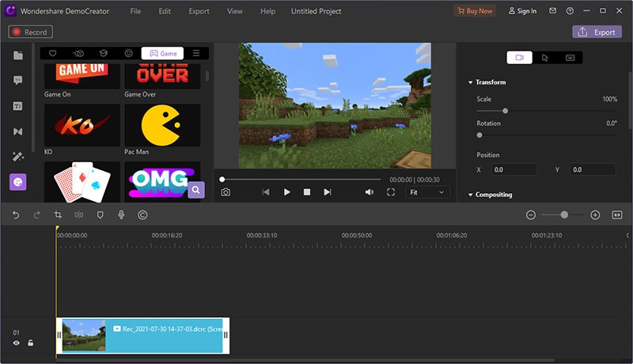
Task: Click Sign In link
Action: click(x=522, y=11)
